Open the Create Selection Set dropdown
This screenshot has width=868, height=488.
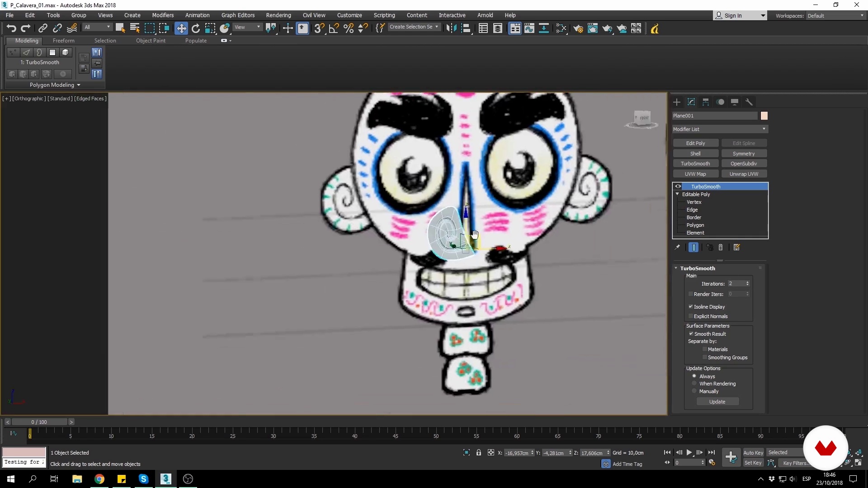coord(414,27)
